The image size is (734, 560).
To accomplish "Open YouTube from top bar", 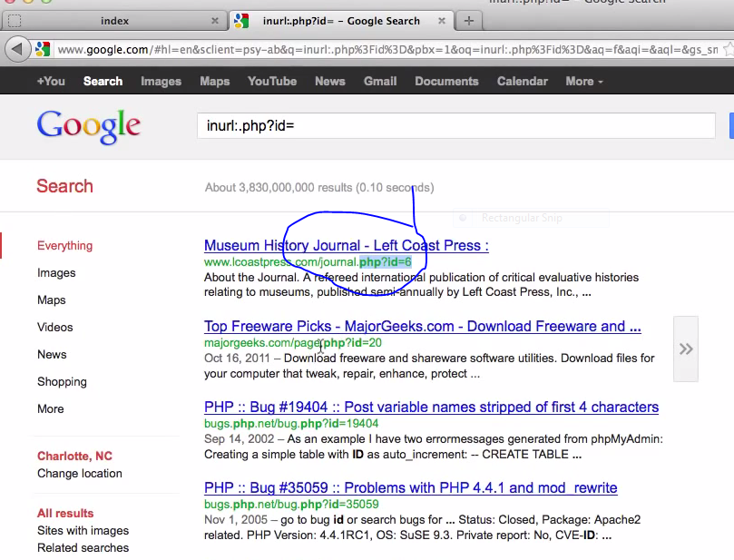I will pyautogui.click(x=272, y=81).
